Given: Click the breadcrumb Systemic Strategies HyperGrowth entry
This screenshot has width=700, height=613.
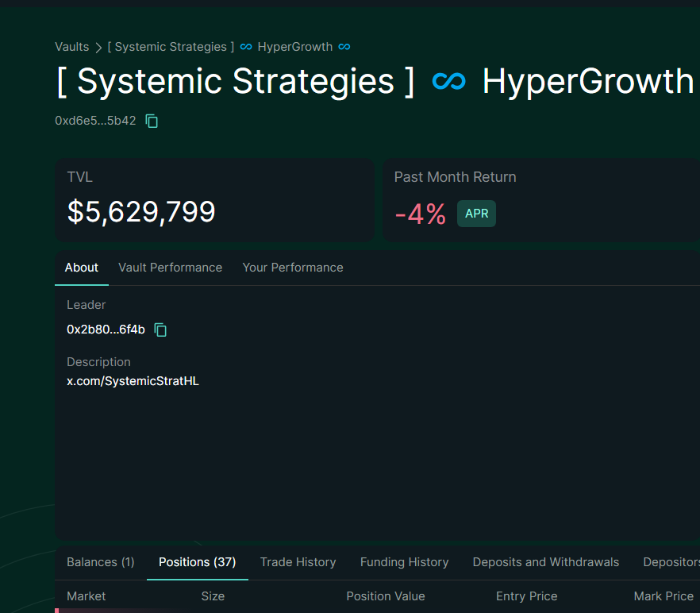Looking at the screenshot, I should [229, 47].
